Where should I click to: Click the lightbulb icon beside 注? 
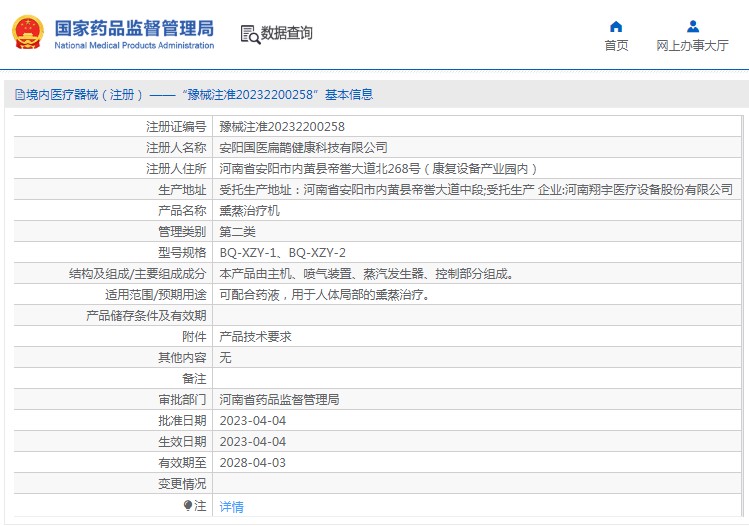188,505
